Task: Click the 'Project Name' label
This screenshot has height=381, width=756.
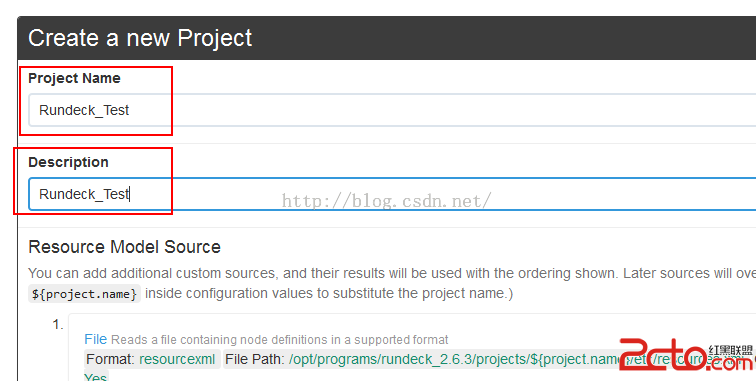Action: pos(74,78)
